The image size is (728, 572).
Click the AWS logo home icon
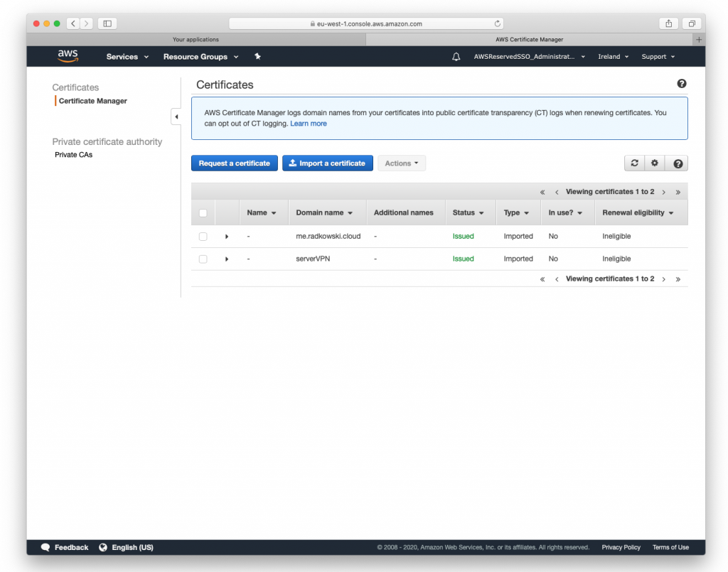(x=68, y=56)
